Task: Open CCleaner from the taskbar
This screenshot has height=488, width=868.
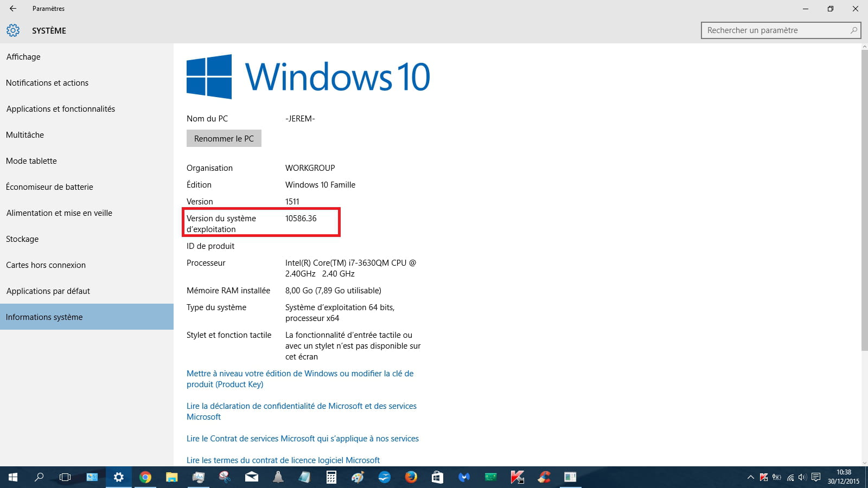Action: tap(544, 477)
